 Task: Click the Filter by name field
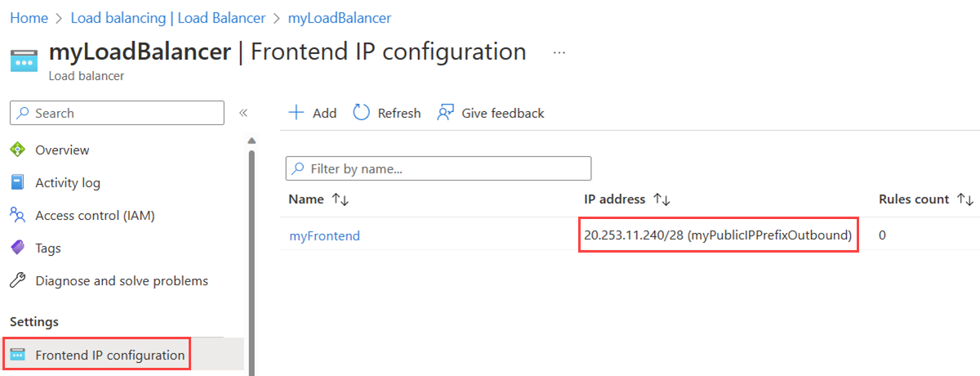[439, 168]
